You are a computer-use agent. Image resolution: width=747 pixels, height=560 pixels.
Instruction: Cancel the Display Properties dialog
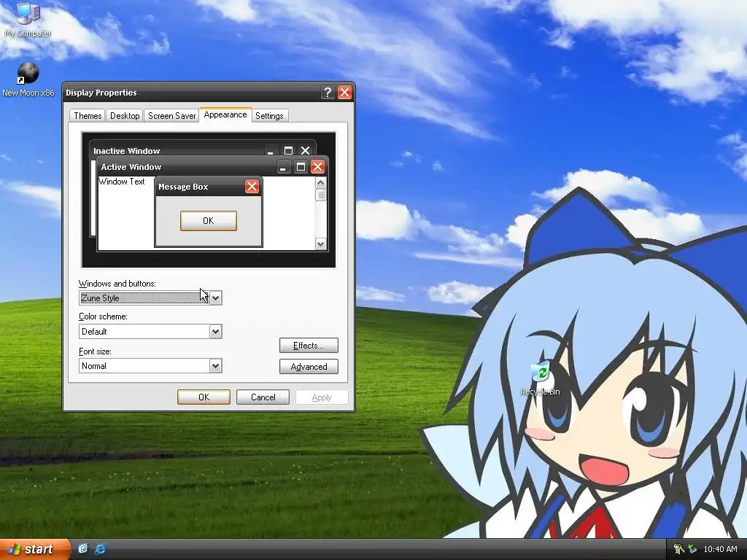tap(263, 397)
